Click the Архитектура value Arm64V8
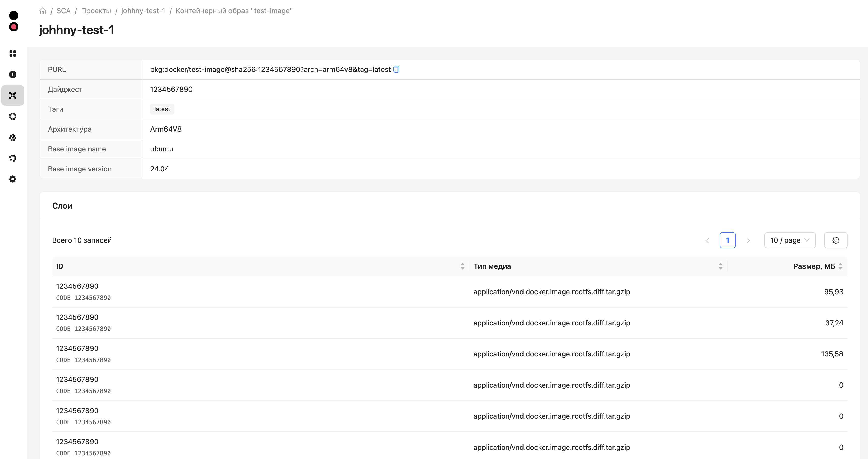This screenshot has width=868, height=459. (166, 129)
